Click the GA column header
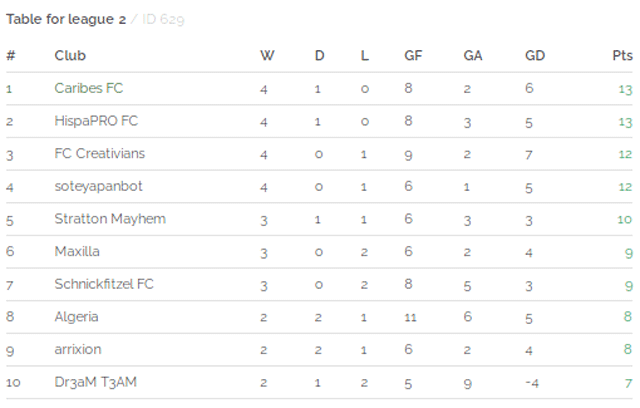The width and height of the screenshot is (640, 408). [x=473, y=55]
